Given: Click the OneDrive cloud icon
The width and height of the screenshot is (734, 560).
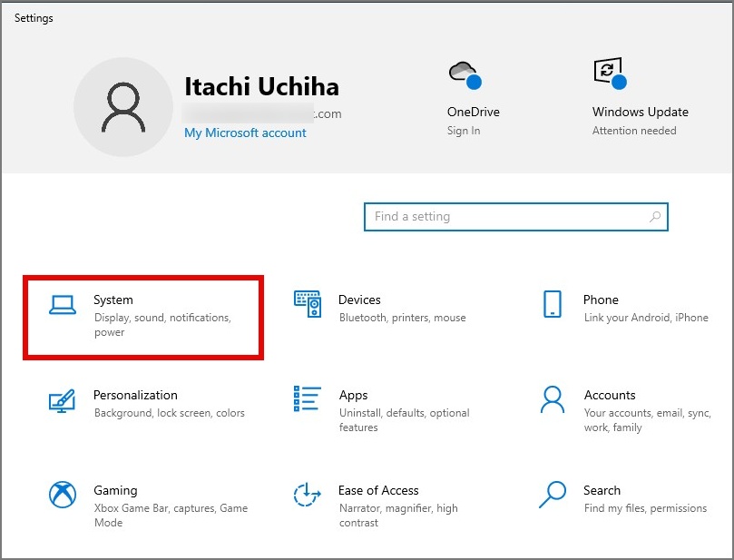Looking at the screenshot, I should pyautogui.click(x=464, y=74).
